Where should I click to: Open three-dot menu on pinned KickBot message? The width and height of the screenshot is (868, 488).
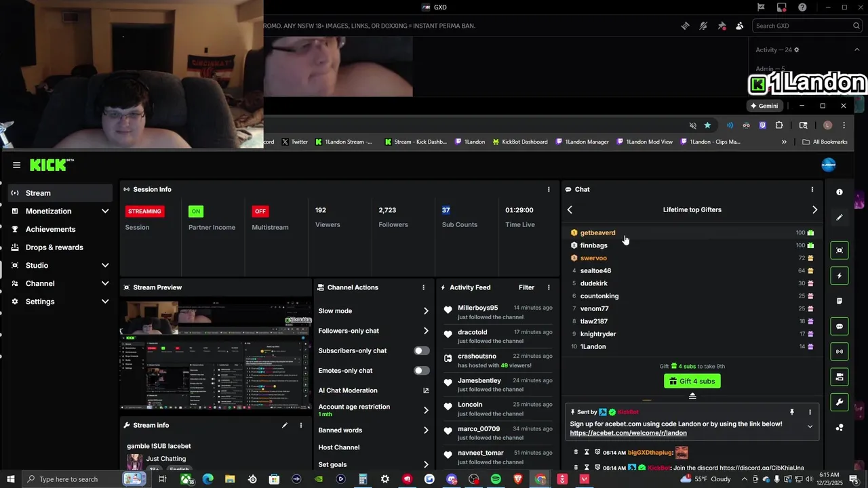810,412
